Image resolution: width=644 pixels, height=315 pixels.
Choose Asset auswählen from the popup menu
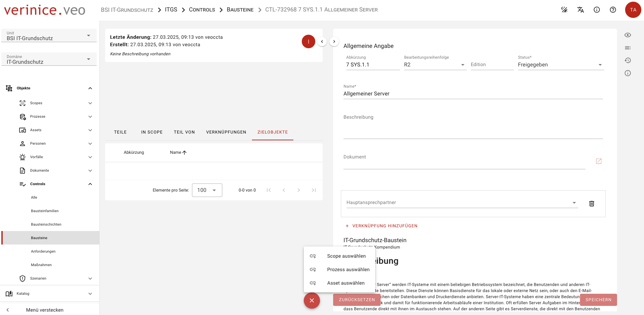click(346, 283)
